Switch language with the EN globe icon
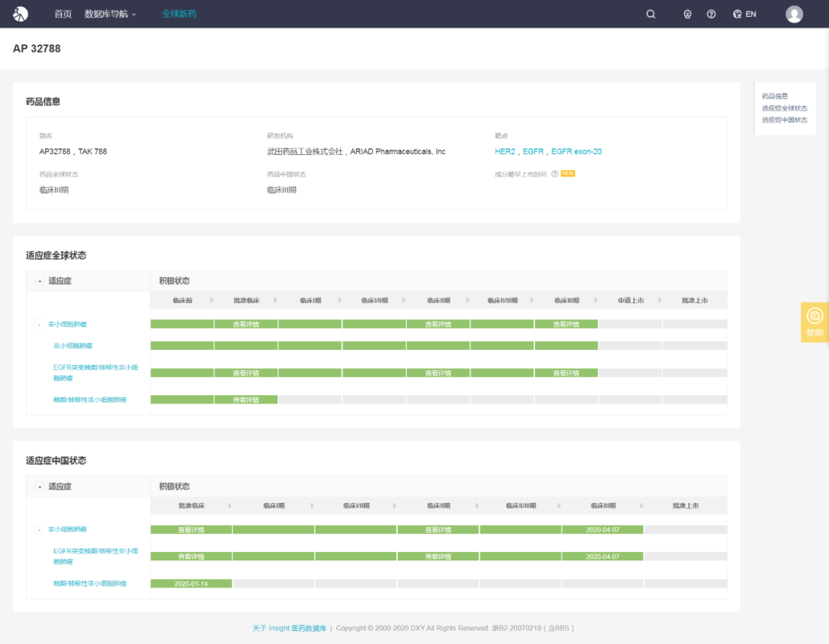 745,15
